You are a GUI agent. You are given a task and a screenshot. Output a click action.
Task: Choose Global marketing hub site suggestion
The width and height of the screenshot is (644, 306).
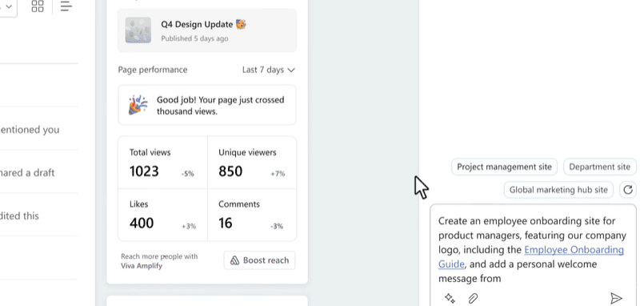click(558, 190)
